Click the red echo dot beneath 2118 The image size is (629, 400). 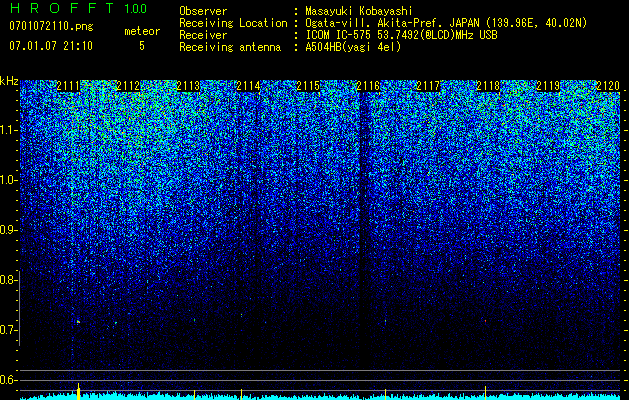tap(485, 321)
